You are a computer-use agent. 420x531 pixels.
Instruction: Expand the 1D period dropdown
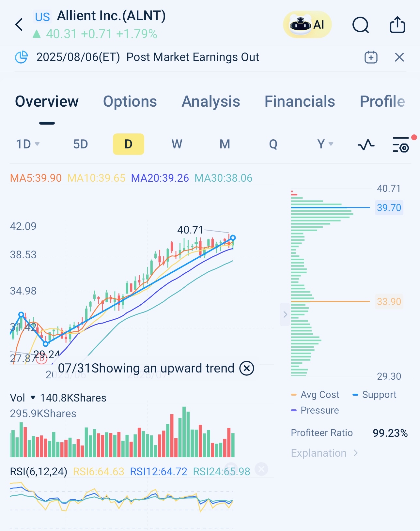click(28, 144)
